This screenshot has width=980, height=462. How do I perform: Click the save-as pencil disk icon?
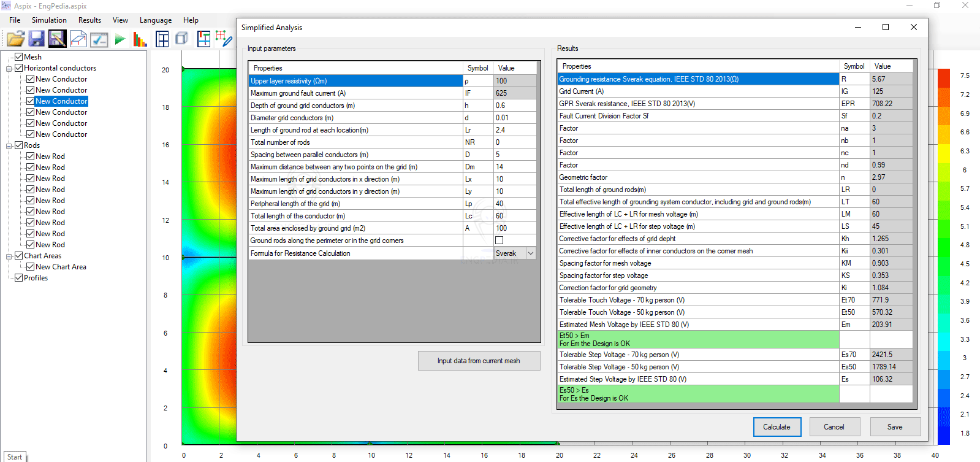(58, 39)
